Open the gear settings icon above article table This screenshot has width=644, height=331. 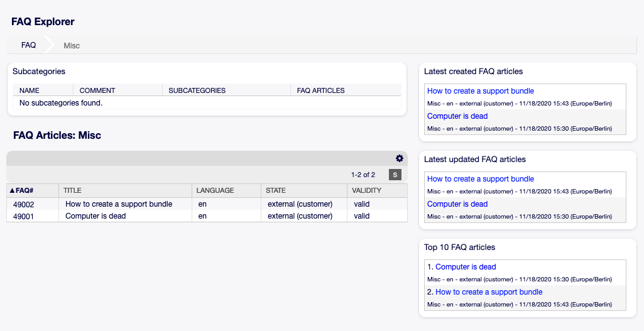(x=399, y=158)
